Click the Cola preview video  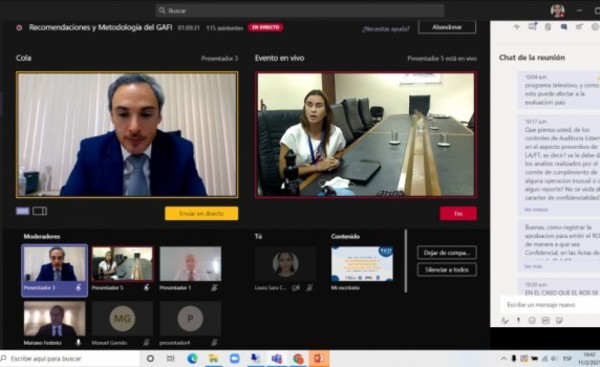coord(127,135)
